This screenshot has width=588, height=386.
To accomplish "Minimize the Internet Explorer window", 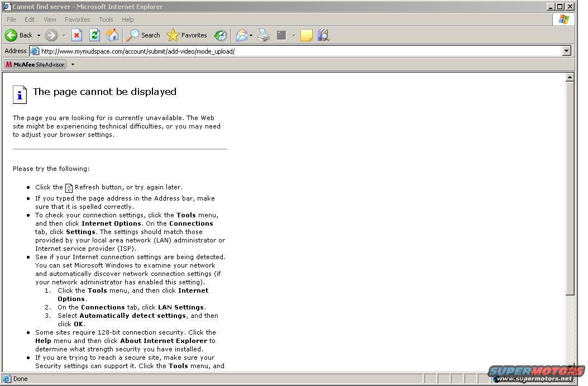I will [551, 6].
